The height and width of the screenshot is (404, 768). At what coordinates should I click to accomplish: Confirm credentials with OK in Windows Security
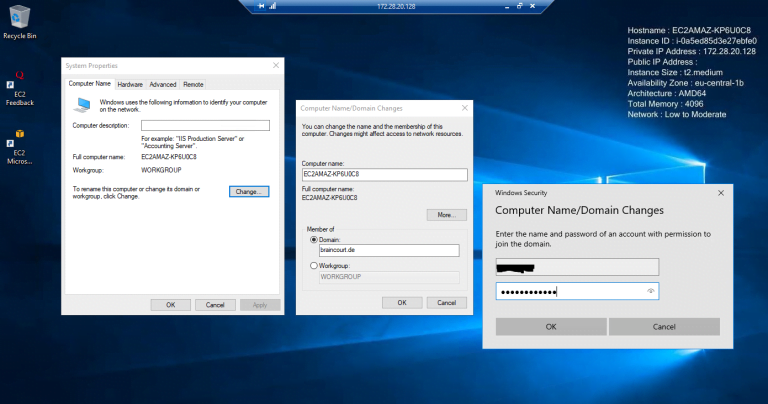550,327
